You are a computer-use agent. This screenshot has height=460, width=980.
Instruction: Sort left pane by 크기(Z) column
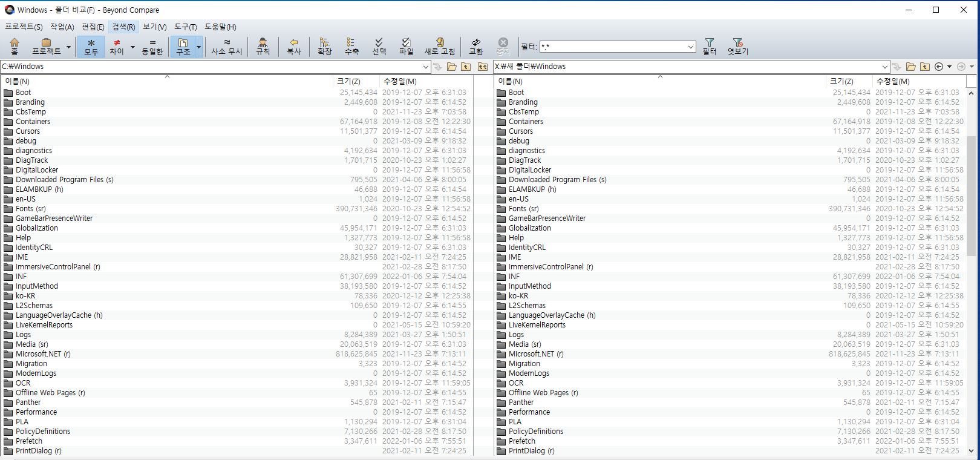[356, 81]
